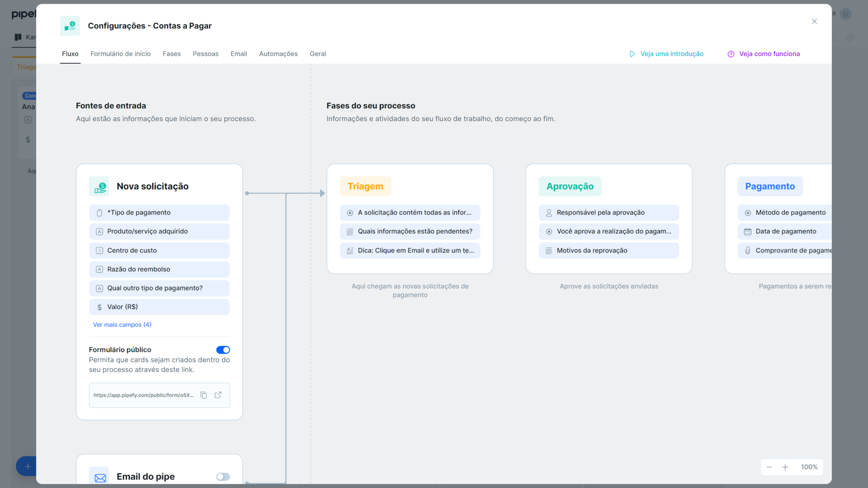Click the copy icon for the public form link
This screenshot has height=488, width=868.
click(204, 395)
